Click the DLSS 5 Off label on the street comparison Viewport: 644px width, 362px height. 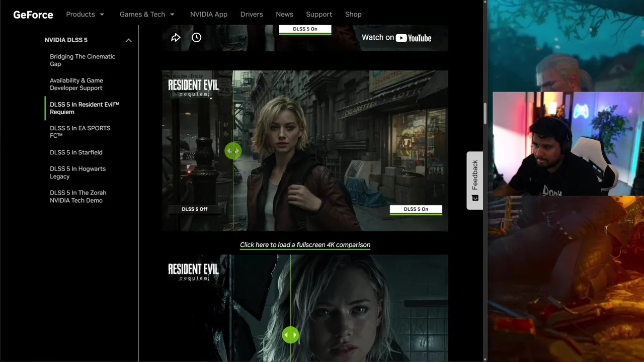pos(194,209)
